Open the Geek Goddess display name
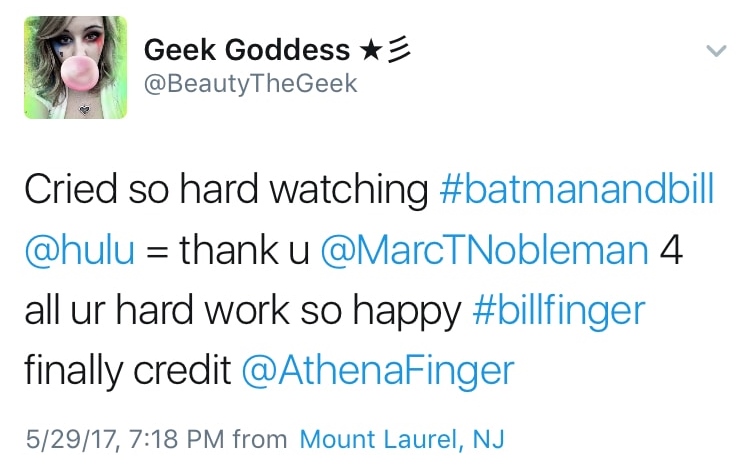Screen dimensions: 745x473 247,49
